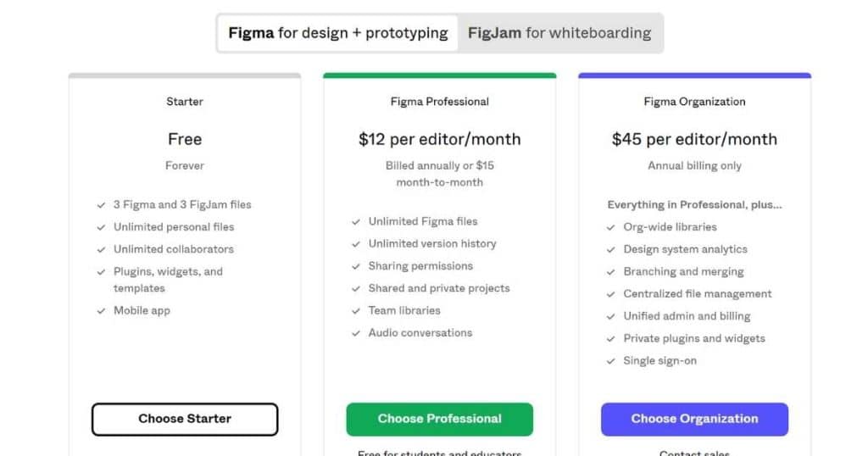Click the Choose Starter button
This screenshot has height=456, width=868.
(185, 419)
